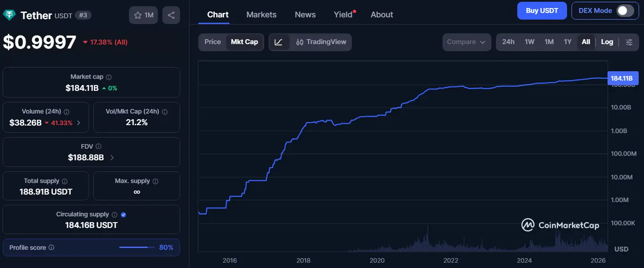Expand Volume (24h) details chevron
This screenshot has height=268, width=644.
[x=79, y=122]
